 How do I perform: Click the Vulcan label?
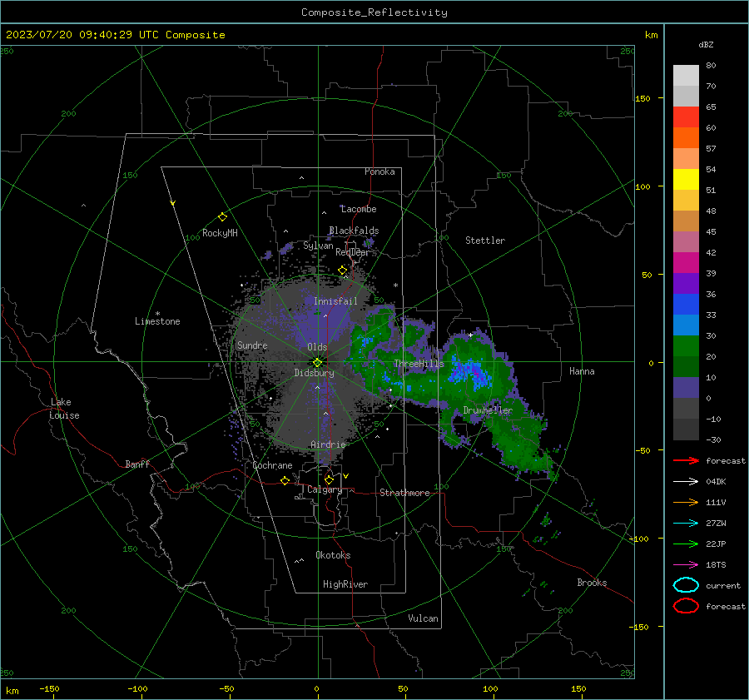point(423,618)
